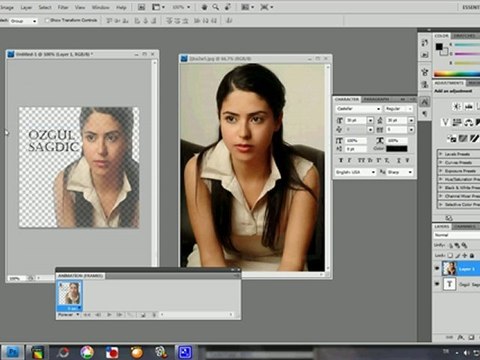
Task: Launch Bridge from the application bar icon
Action: point(141,7)
